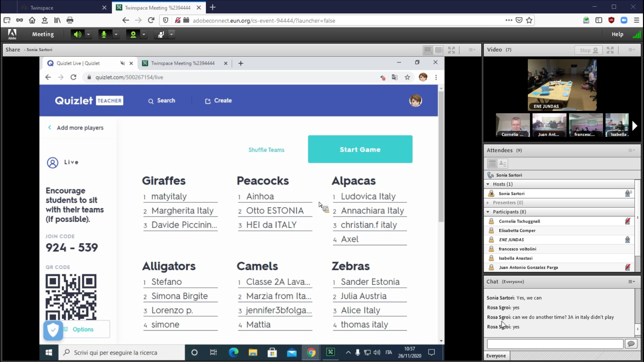
Task: Click the next video thumbnails arrow
Action: coord(634,126)
